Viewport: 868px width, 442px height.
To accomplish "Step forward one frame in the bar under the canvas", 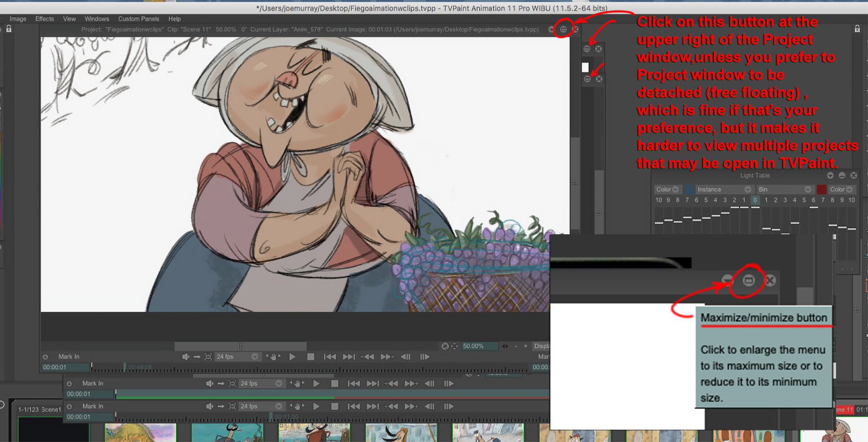I will click(x=425, y=357).
